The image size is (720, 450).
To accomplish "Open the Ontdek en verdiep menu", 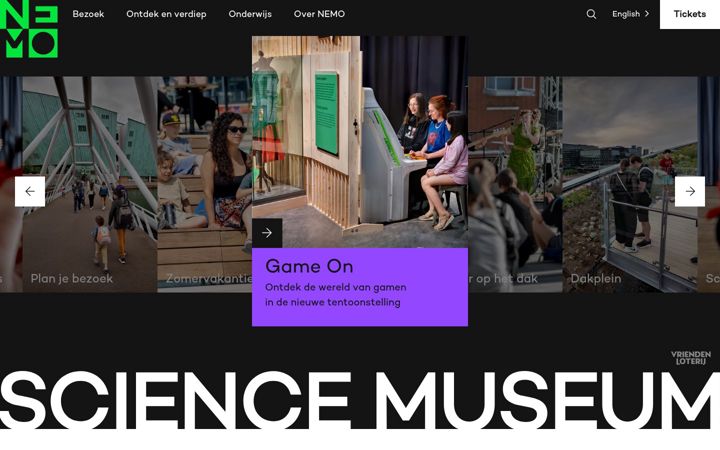I will pyautogui.click(x=166, y=14).
